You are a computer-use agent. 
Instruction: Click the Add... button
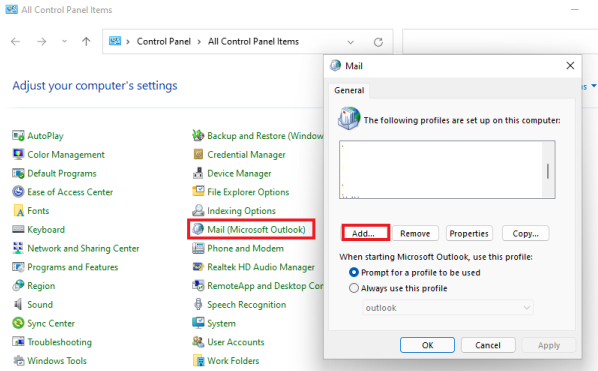pos(365,233)
